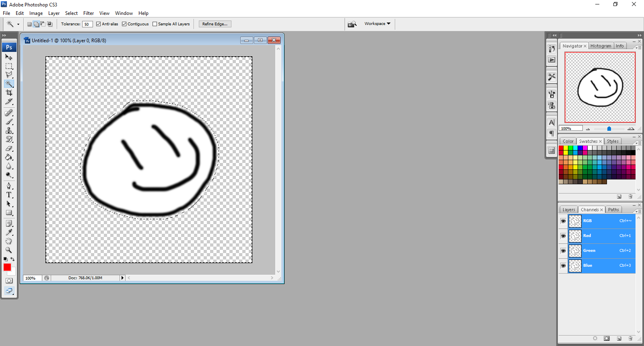Choose New selection mode
Image resolution: width=644 pixels, height=346 pixels.
click(x=29, y=24)
